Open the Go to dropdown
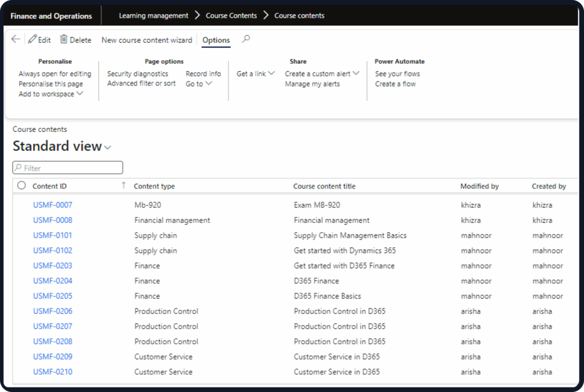584x392 pixels. click(209, 83)
